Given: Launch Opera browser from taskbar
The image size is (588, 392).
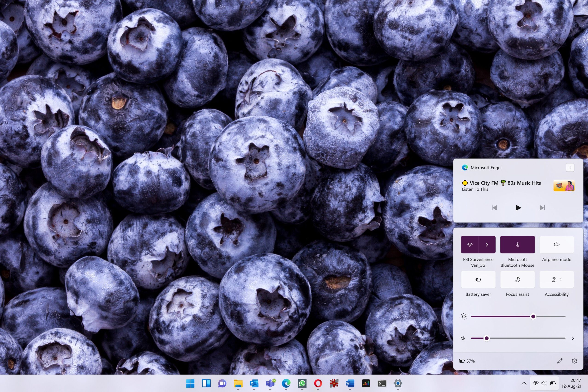Looking at the screenshot, I should click(318, 383).
